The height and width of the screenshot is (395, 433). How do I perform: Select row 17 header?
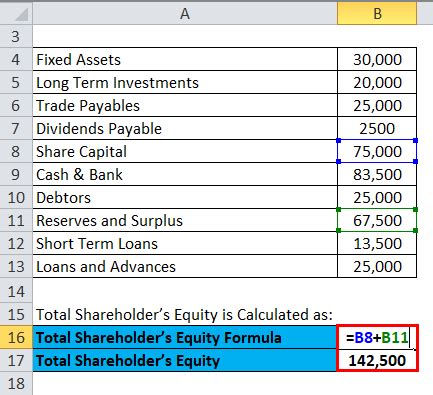click(x=16, y=360)
